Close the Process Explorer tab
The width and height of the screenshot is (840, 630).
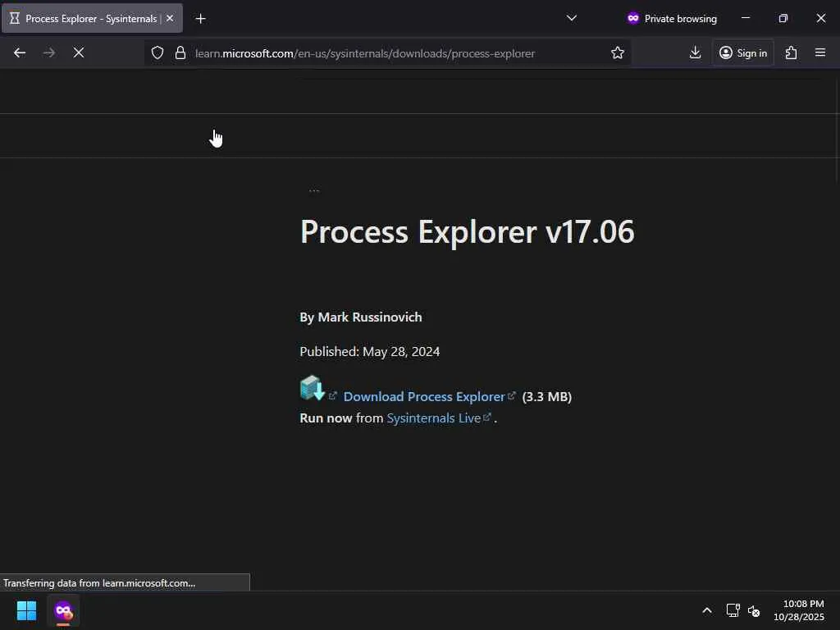170,18
